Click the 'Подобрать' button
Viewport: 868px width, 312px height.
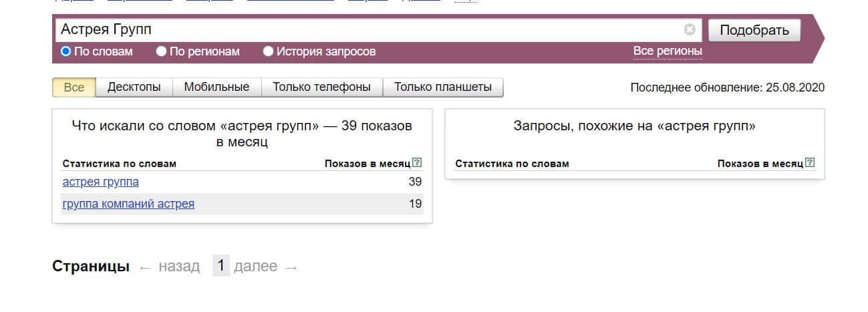click(x=754, y=30)
